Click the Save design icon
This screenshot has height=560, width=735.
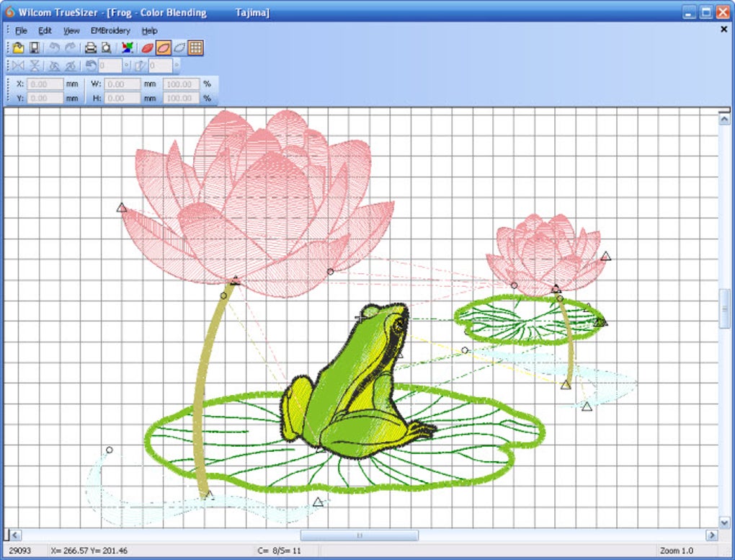(x=35, y=48)
